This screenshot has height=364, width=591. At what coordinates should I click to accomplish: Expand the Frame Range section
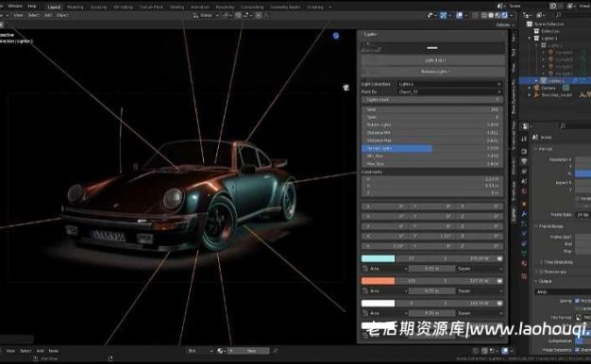click(551, 226)
